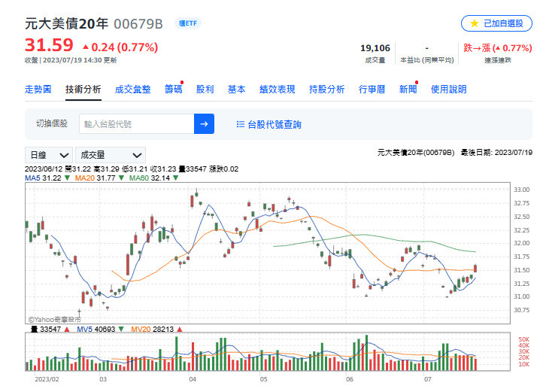
Task: View the 持股分析 tab
Action: tap(327, 90)
